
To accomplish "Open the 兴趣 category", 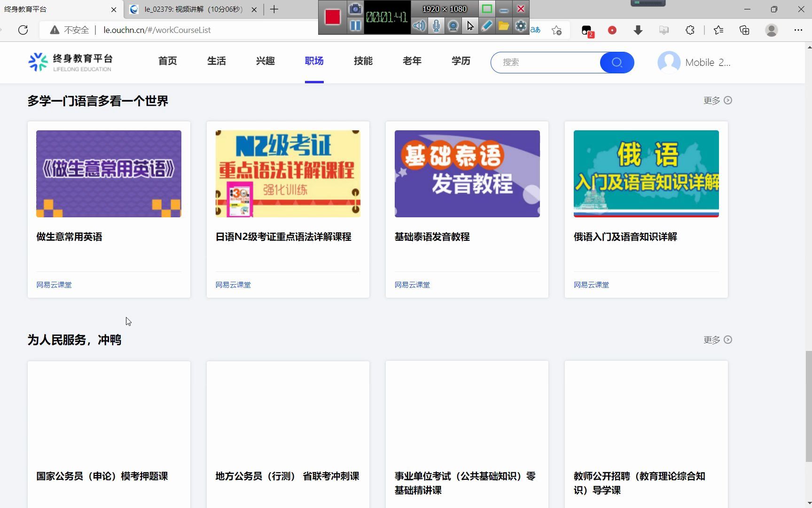I will [x=265, y=61].
